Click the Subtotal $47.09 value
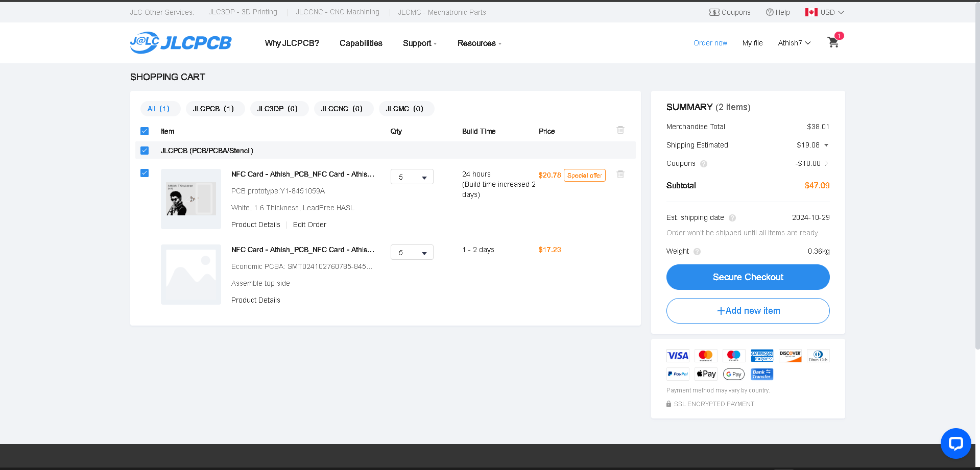 tap(817, 186)
